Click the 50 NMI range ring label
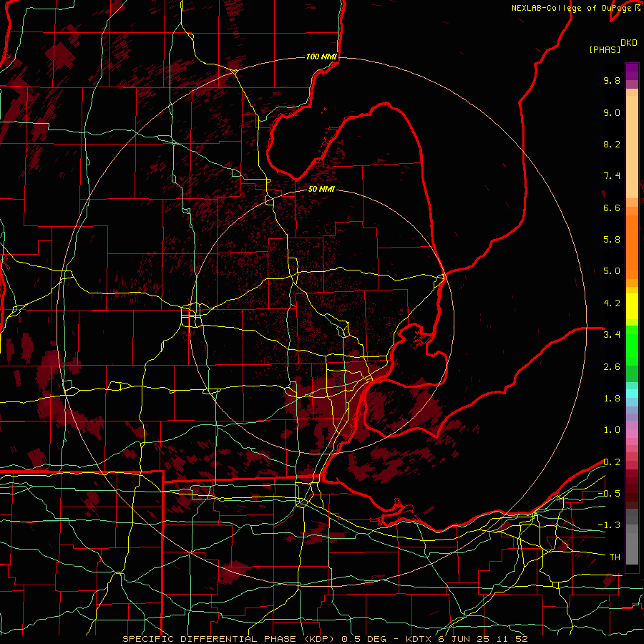The width and height of the screenshot is (644, 644). pos(321,189)
